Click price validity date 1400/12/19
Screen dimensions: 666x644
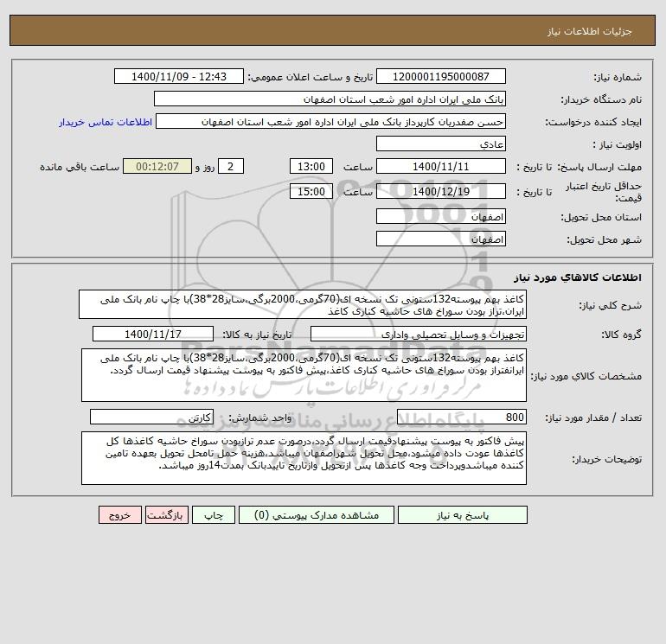[x=441, y=191]
